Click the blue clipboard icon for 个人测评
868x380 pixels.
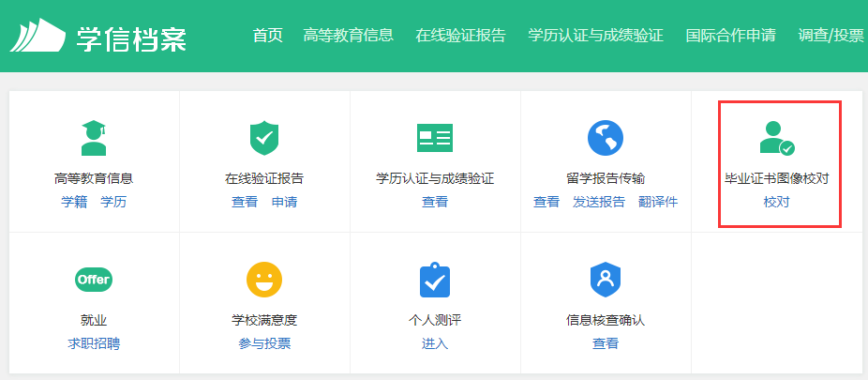coord(434,280)
